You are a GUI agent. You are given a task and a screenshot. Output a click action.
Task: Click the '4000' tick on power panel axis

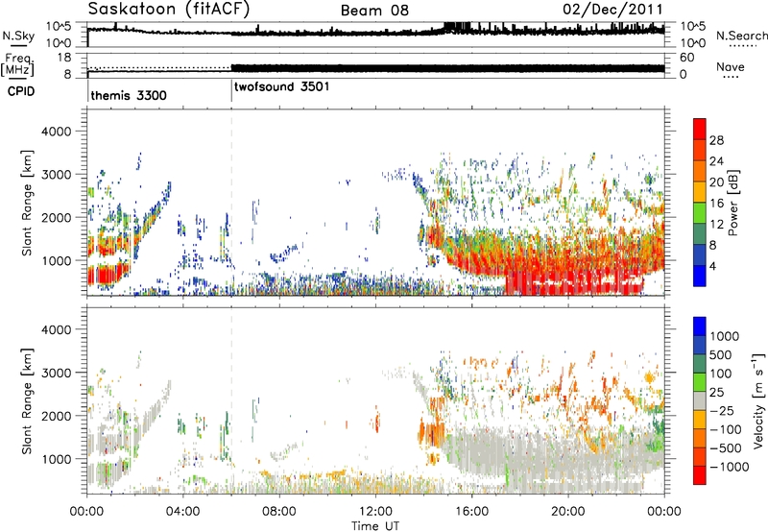coord(56,132)
